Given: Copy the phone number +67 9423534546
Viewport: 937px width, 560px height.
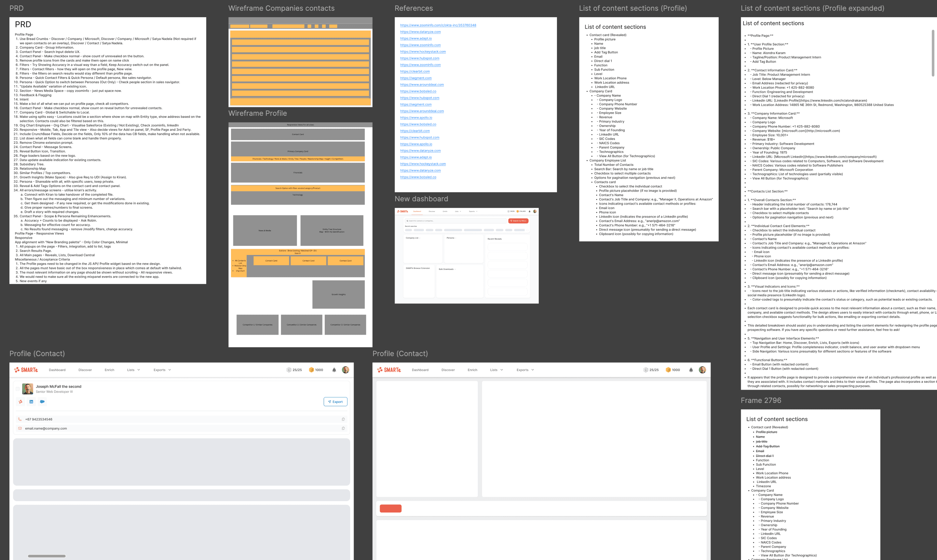Looking at the screenshot, I should pos(343,419).
